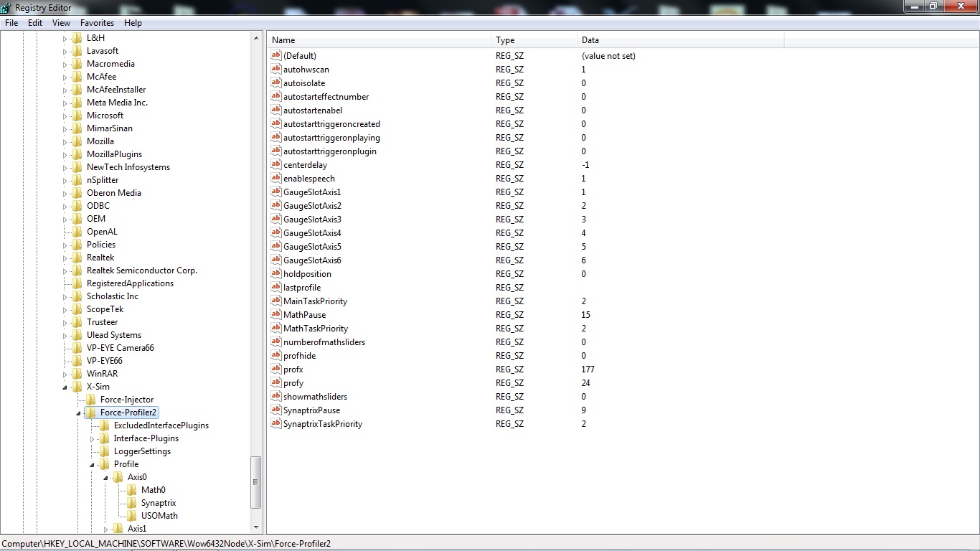Select the showmathsliders value name
Screen dimensions: 980x551
[x=315, y=397]
